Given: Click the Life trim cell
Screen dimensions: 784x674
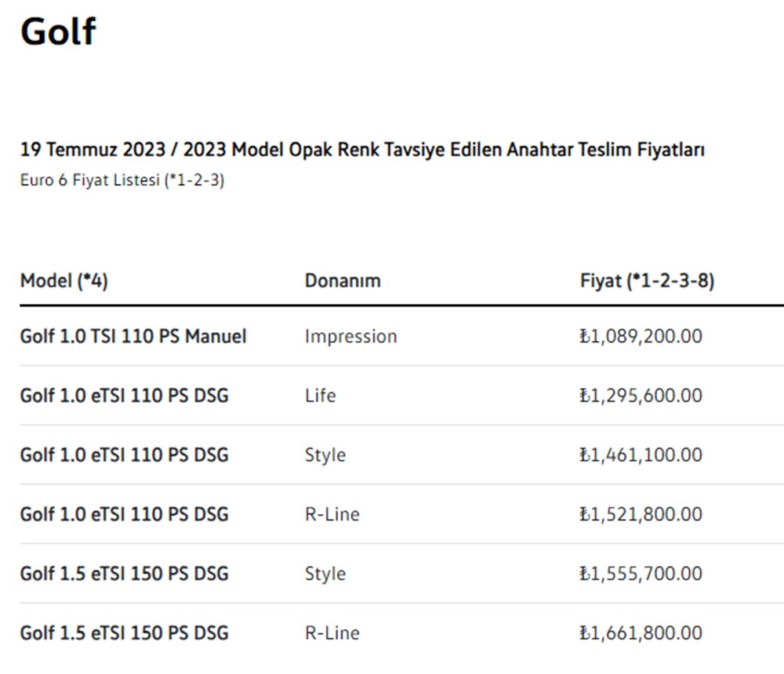Looking at the screenshot, I should [320, 396].
